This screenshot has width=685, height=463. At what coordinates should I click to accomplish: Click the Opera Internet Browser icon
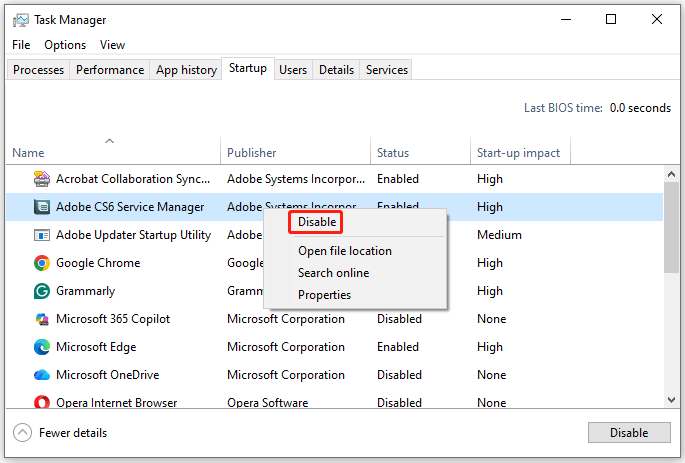[42, 402]
